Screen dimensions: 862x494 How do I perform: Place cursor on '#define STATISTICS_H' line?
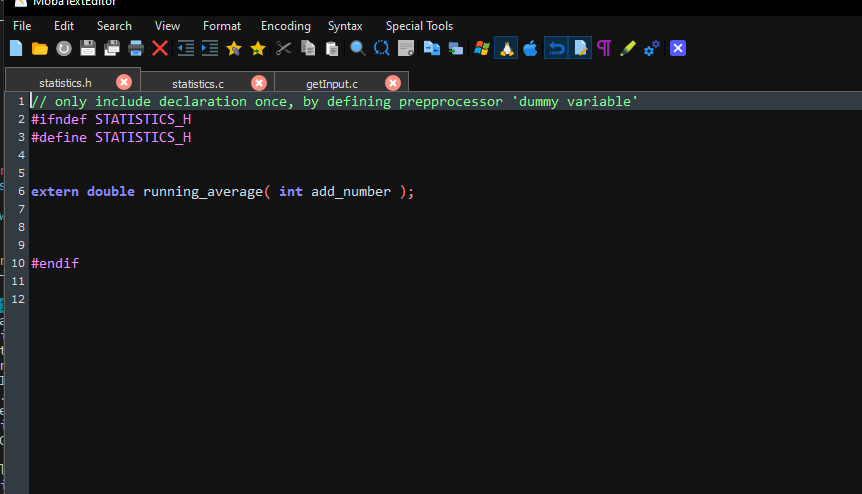click(111, 137)
